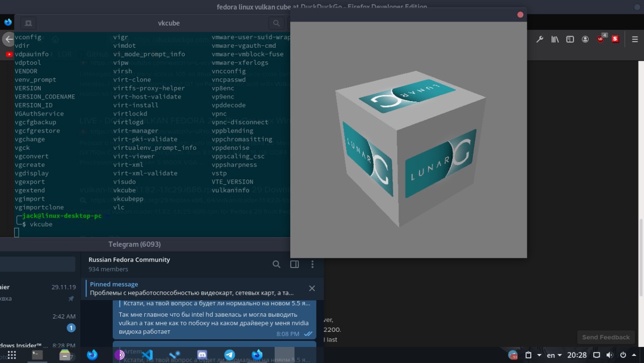The width and height of the screenshot is (644, 363).
Task: Open Firefox account icon
Action: [585, 39]
